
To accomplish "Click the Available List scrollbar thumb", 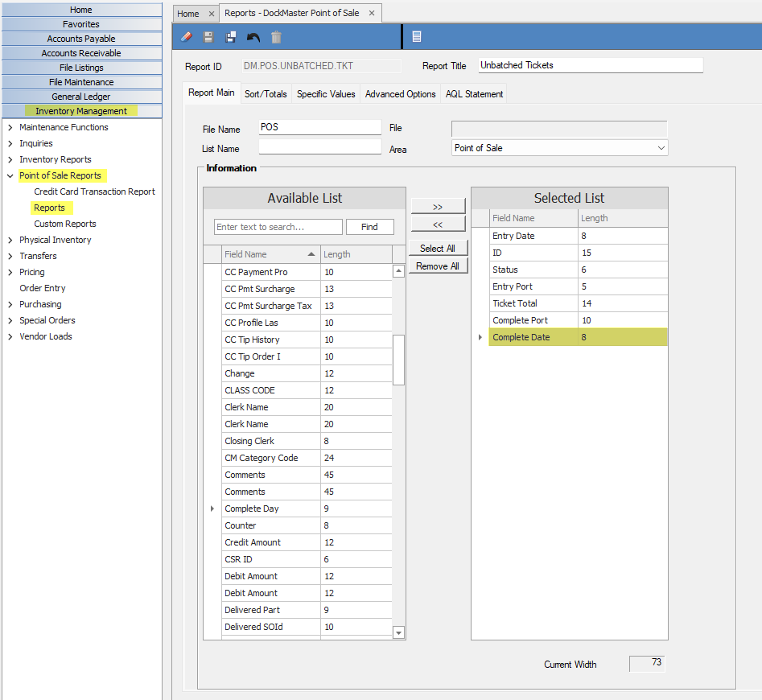I will tap(398, 360).
